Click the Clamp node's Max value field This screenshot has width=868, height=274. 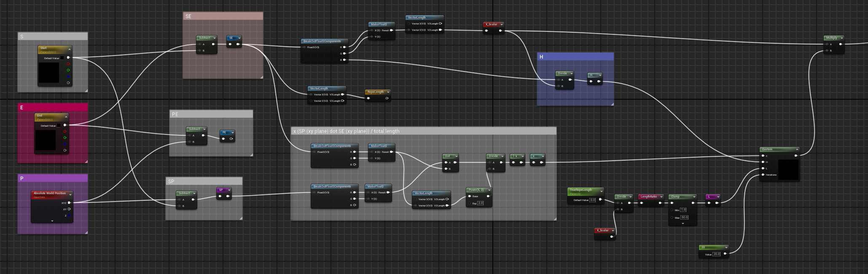pyautogui.click(x=684, y=217)
